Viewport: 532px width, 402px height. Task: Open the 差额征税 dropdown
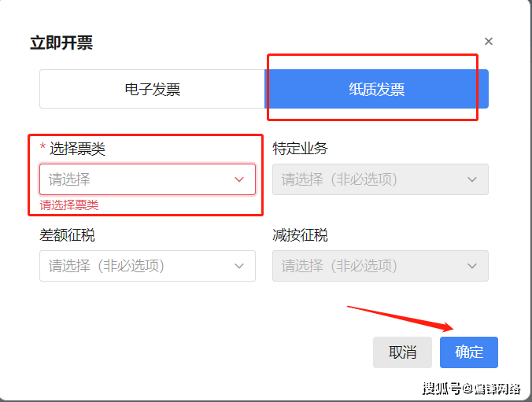coord(148,266)
